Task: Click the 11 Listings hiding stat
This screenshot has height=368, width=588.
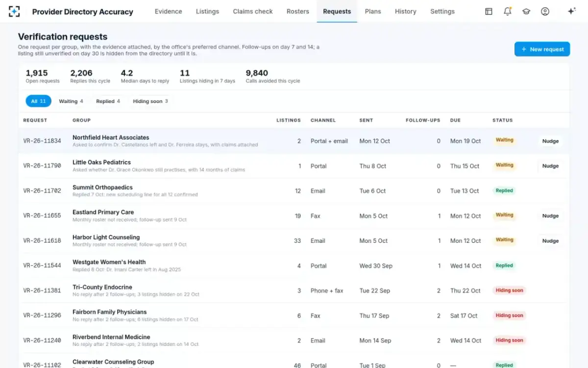Action: point(207,76)
